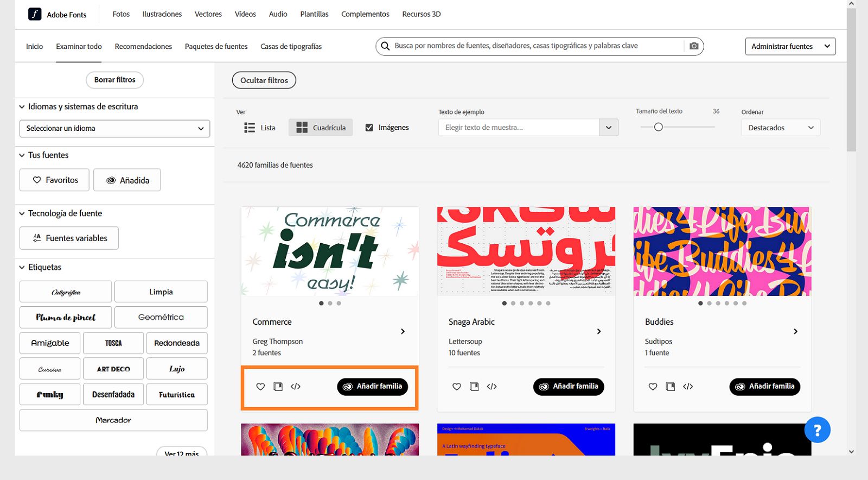Screen dimensions: 868x480
Task: Add Commerce to a web project icon
Action: [x=278, y=387]
